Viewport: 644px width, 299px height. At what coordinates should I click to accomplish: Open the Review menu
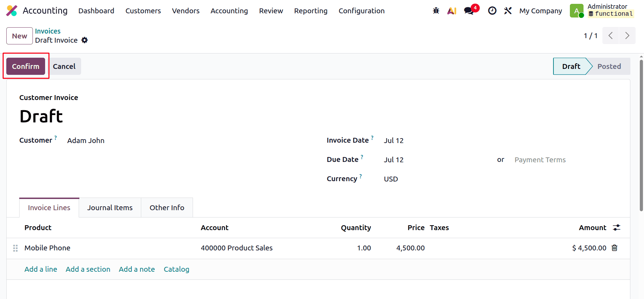coord(271,11)
